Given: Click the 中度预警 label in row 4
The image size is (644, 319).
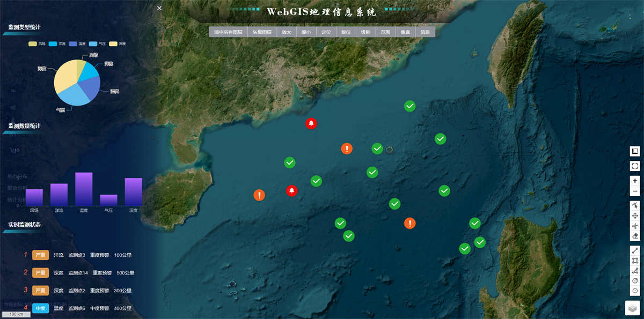Looking at the screenshot, I should 99,308.
